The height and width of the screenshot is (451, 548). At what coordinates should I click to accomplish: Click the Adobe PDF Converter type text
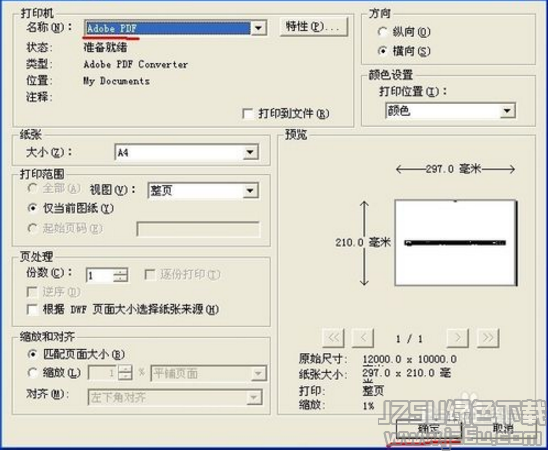pyautogui.click(x=136, y=64)
